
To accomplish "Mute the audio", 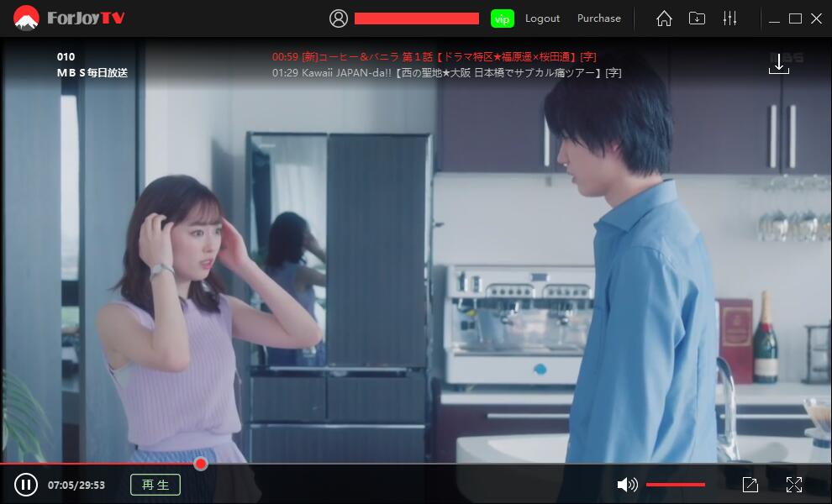I will pos(626,485).
